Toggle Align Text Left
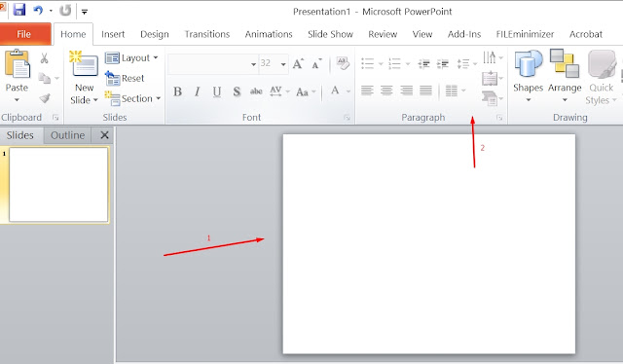623x364 pixels. pos(367,91)
